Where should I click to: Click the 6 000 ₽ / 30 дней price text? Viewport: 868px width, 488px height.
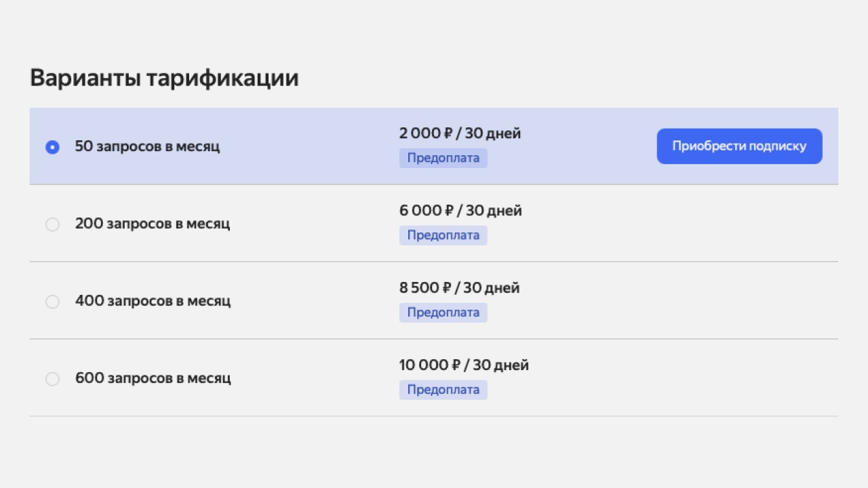pos(460,211)
